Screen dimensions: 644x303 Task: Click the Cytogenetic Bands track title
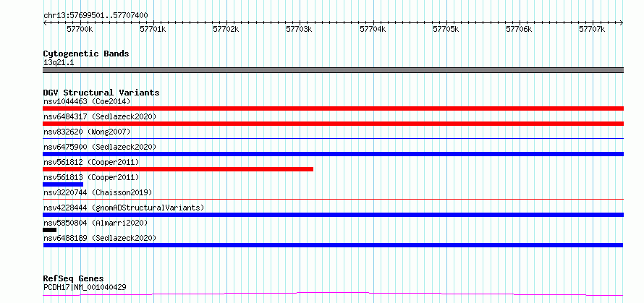pyautogui.click(x=86, y=54)
